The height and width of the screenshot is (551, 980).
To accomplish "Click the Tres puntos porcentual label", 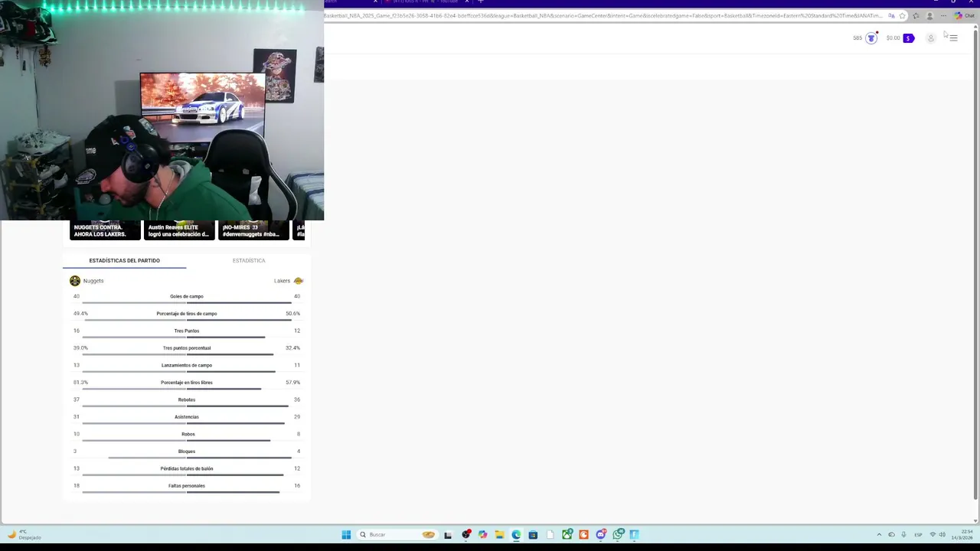I will point(187,348).
